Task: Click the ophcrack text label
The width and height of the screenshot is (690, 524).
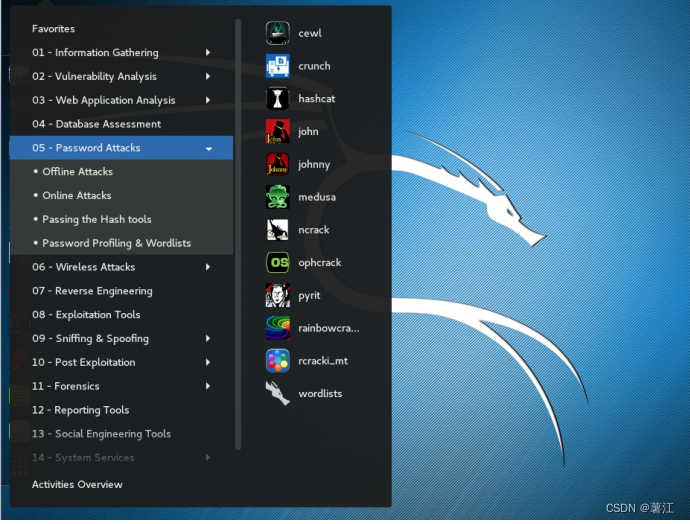Action: click(x=320, y=263)
